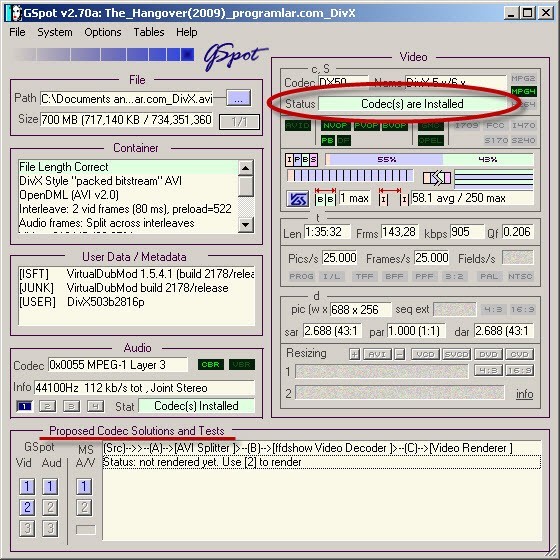
Task: Select audio stream 1 button
Action: click(24, 406)
